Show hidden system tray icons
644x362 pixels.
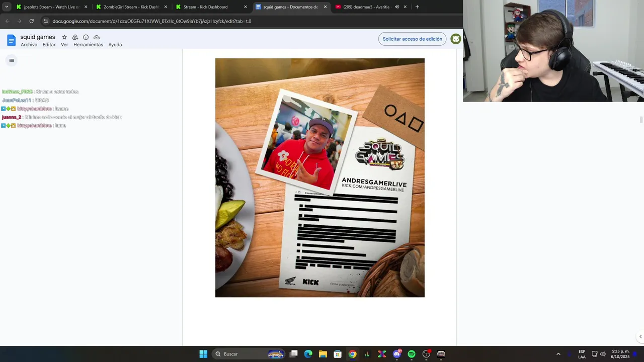tap(558, 354)
